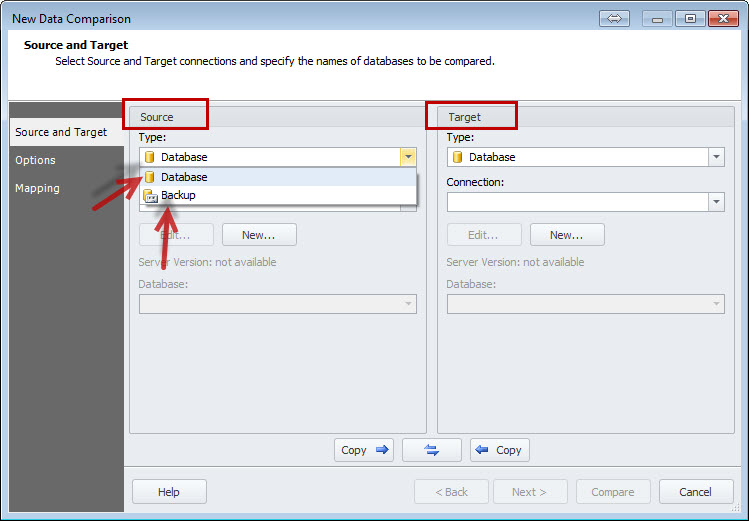749x521 pixels.
Task: Click the yellow Database cylinder icon in list
Action: coord(150,177)
